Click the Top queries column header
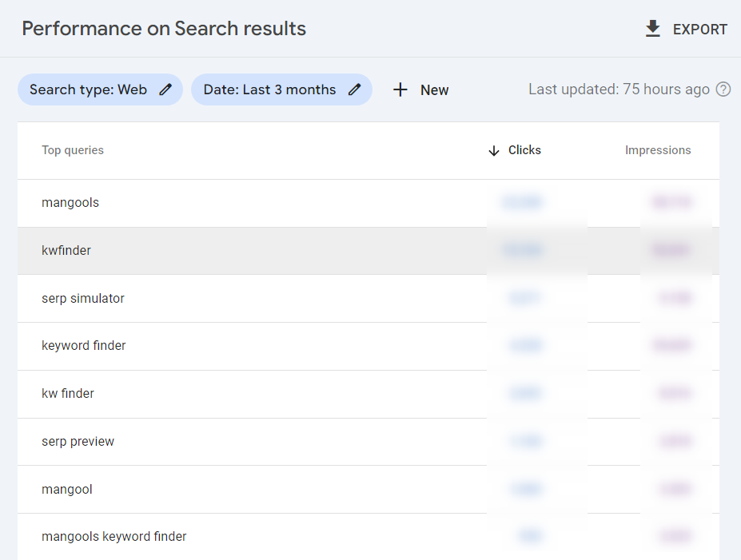This screenshot has height=560, width=741. (73, 150)
